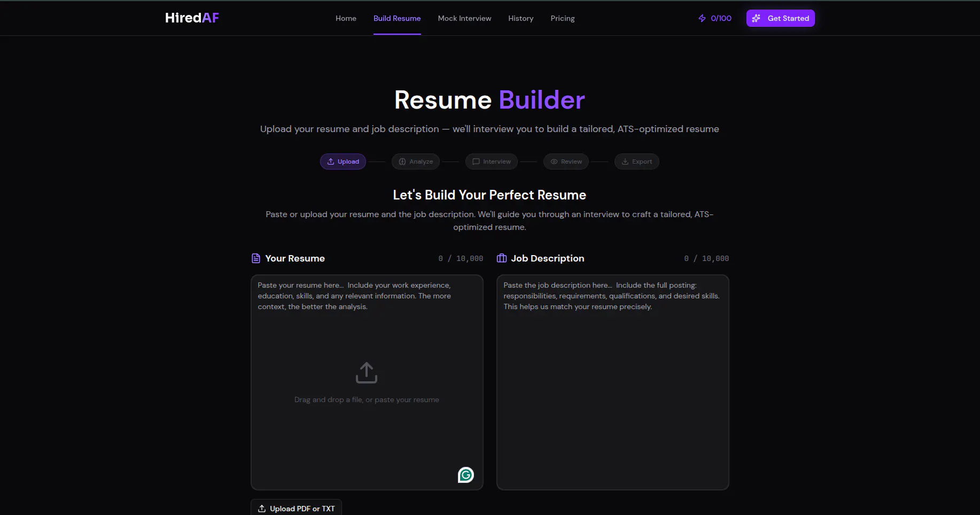The image size is (980, 515).
Task: Open the Mock Interview page
Action: [464, 18]
